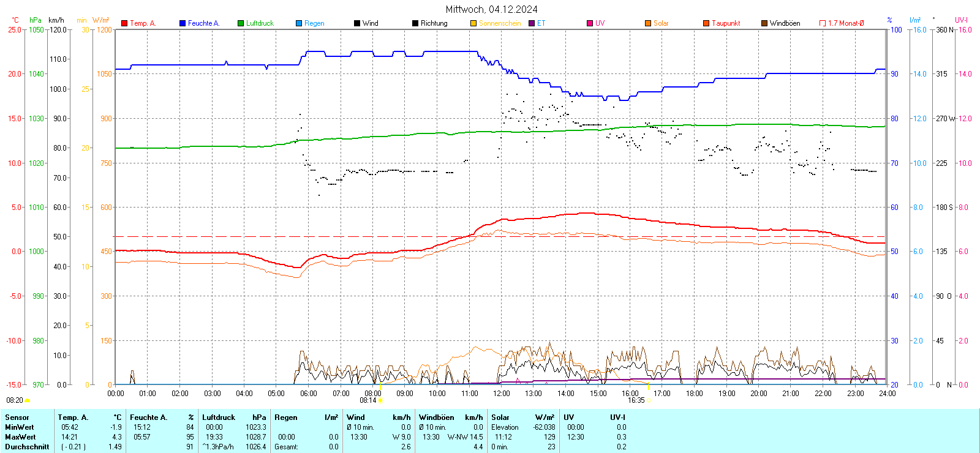Viewport: 980px width, 453px height.
Task: Click the date title Mittwoch, 04.12.2024
Action: (491, 9)
